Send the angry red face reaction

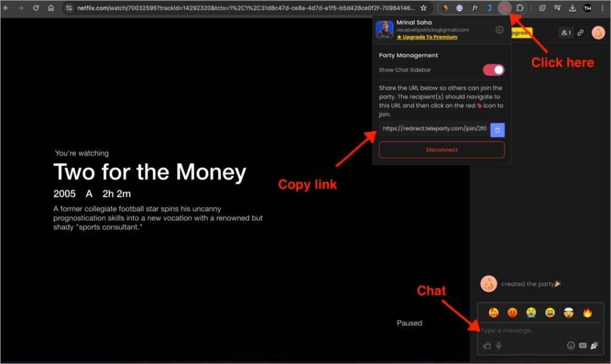(x=513, y=313)
